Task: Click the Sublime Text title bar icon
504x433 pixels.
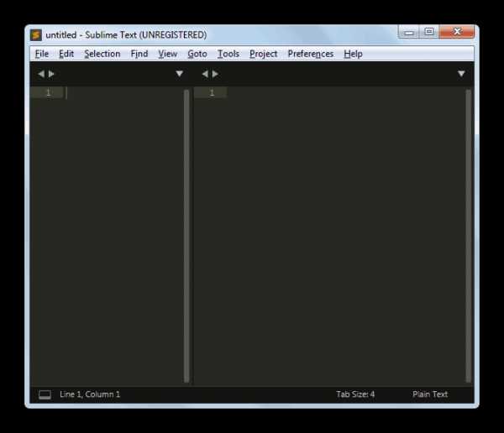Action: pos(36,34)
